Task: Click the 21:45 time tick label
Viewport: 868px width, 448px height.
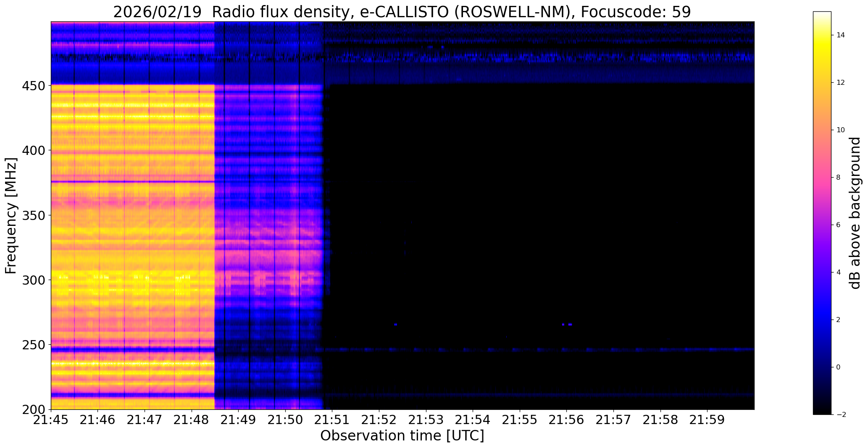Action: tap(51, 420)
